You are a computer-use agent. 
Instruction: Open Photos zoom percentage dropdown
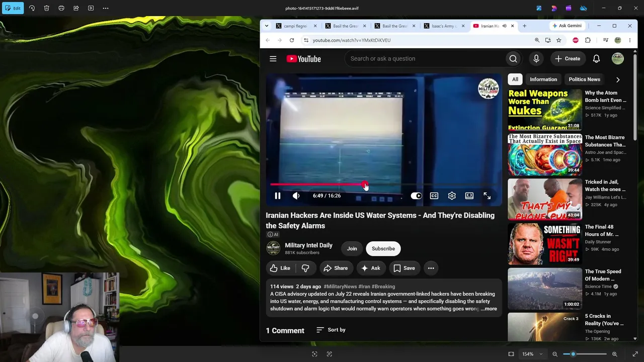[x=532, y=354]
